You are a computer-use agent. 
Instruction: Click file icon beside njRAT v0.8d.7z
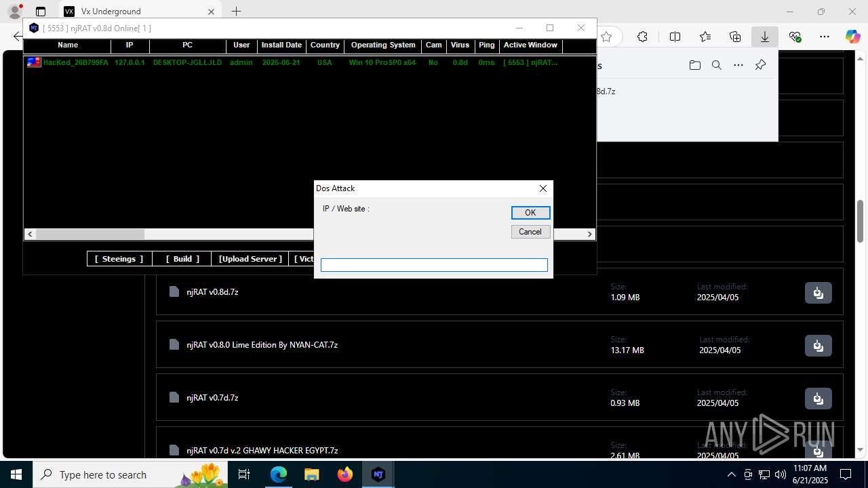[x=174, y=291]
